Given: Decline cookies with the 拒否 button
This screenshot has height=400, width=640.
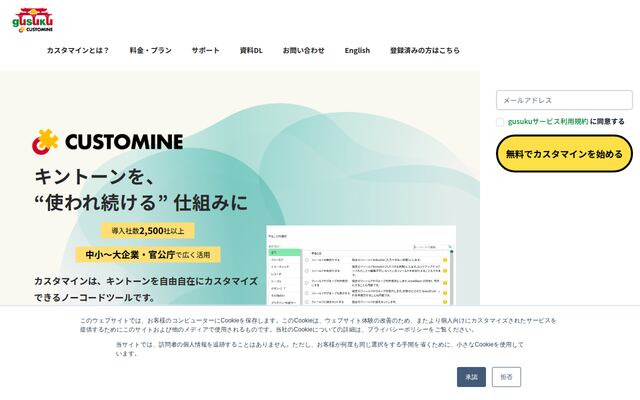Looking at the screenshot, I should tap(506, 377).
